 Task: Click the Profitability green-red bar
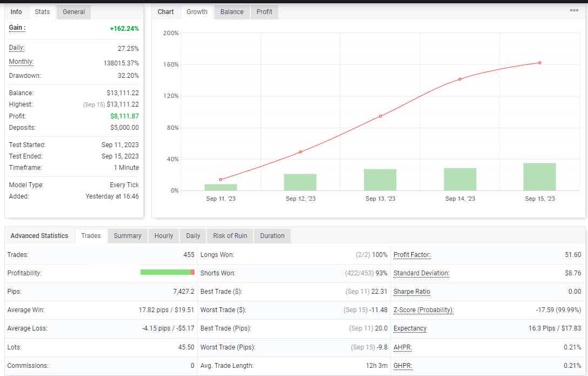[167, 272]
